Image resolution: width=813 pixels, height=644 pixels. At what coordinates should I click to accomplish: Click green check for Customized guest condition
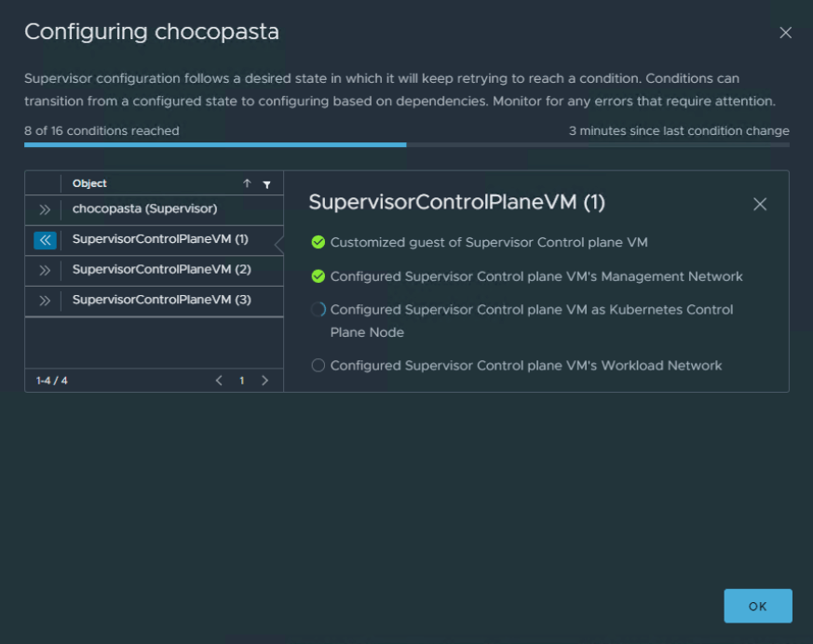(318, 243)
